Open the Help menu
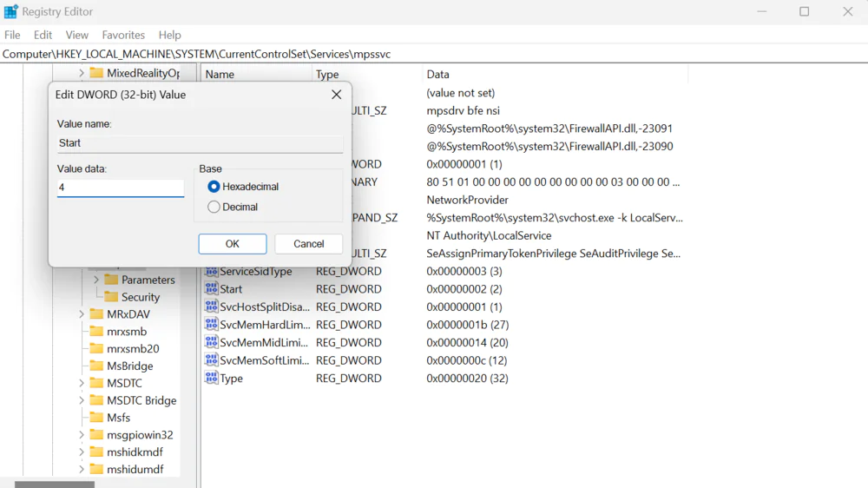 (169, 35)
